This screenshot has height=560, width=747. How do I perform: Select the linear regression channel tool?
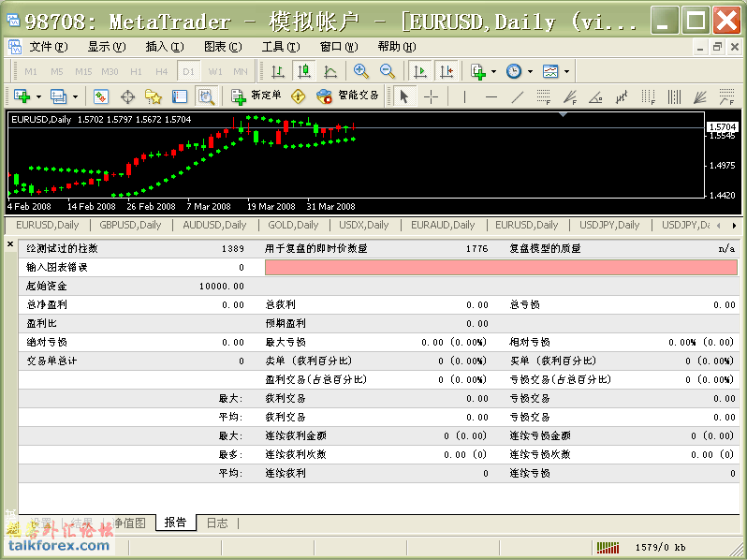pos(622,96)
